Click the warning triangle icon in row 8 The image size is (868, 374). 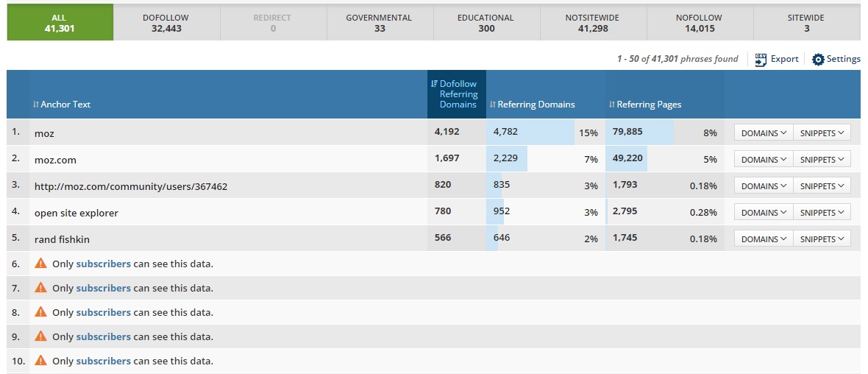click(x=40, y=312)
